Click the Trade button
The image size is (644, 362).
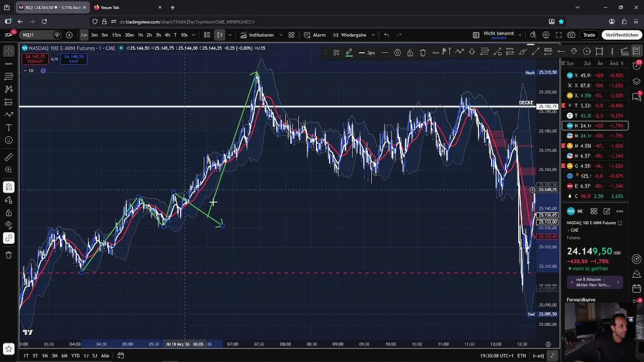click(589, 35)
